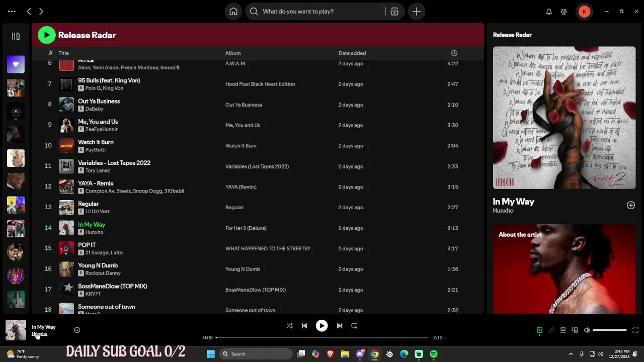Mute using the speaker volume icon
This screenshot has width=644, height=362.
(x=587, y=330)
